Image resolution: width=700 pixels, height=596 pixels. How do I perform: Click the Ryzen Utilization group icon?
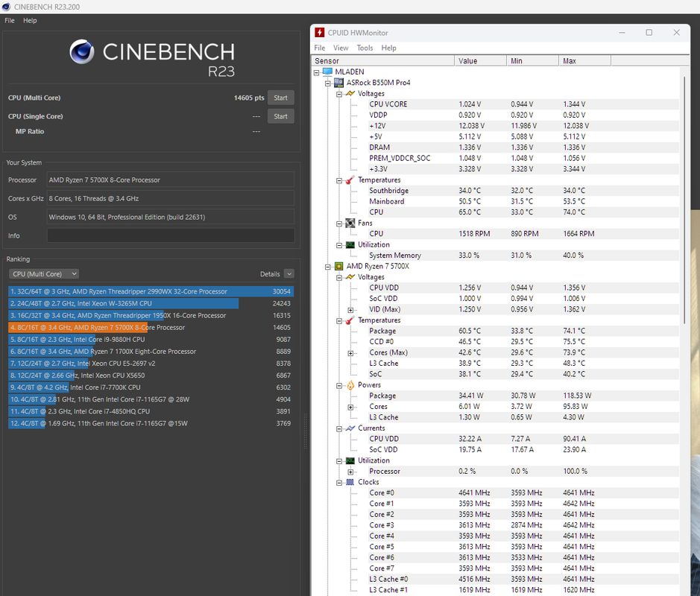[350, 460]
